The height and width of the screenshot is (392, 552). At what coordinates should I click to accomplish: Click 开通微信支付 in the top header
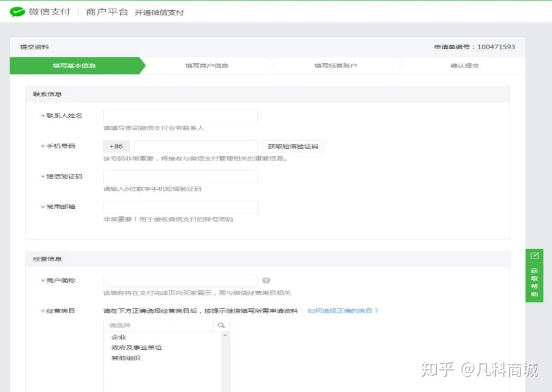pyautogui.click(x=159, y=12)
